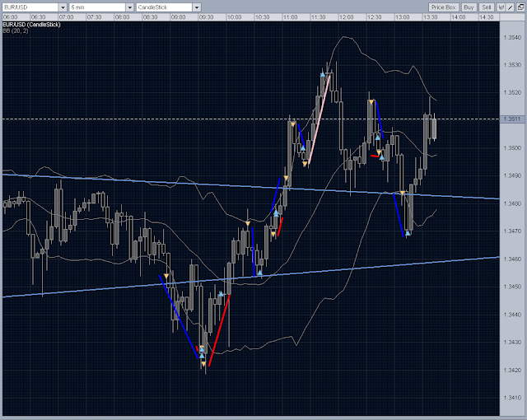Click the 12:00 time axis label
Screen dimensions: 527x420
point(346,17)
